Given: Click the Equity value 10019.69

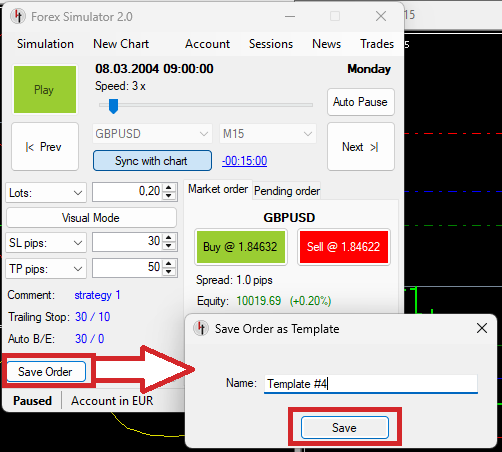Looking at the screenshot, I should tap(259, 301).
